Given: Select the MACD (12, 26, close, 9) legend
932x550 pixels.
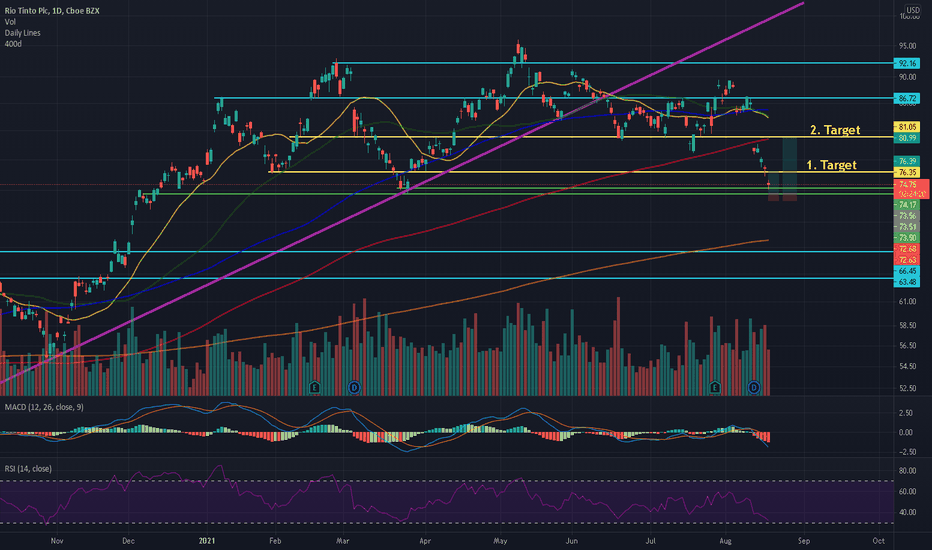Looking at the screenshot, I should coord(44,407).
